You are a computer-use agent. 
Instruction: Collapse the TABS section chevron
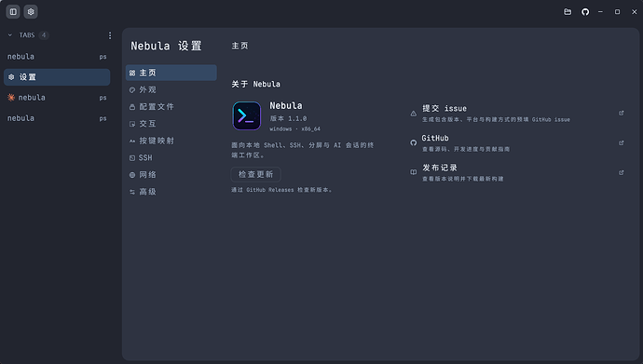coord(10,35)
